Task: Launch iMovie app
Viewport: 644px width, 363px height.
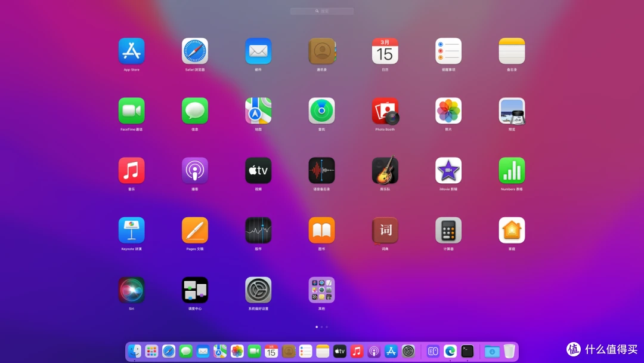Action: pyautogui.click(x=448, y=170)
